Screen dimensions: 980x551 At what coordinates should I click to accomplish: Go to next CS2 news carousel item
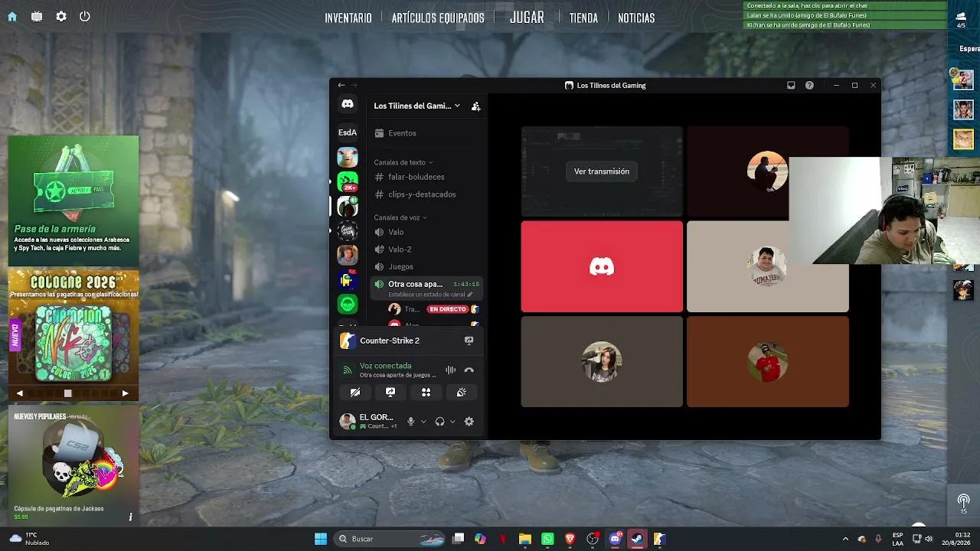[125, 393]
